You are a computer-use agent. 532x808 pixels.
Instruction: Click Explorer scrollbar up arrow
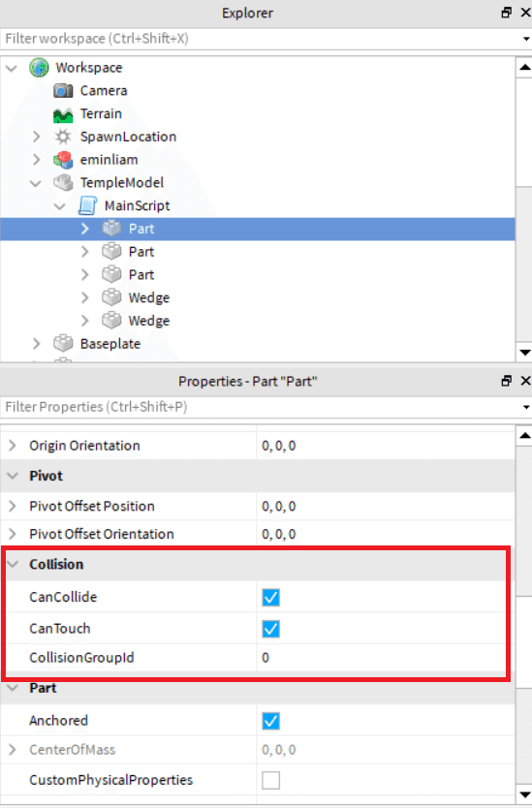click(524, 67)
